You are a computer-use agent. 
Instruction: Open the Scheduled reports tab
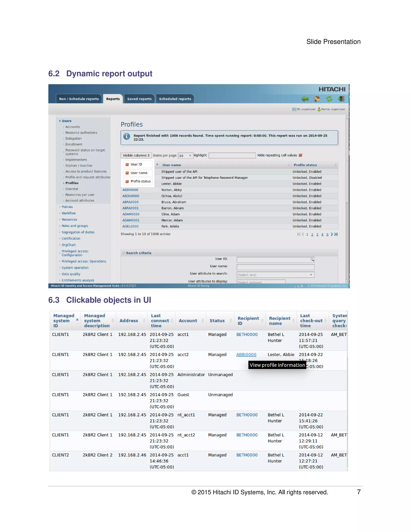click(x=175, y=99)
